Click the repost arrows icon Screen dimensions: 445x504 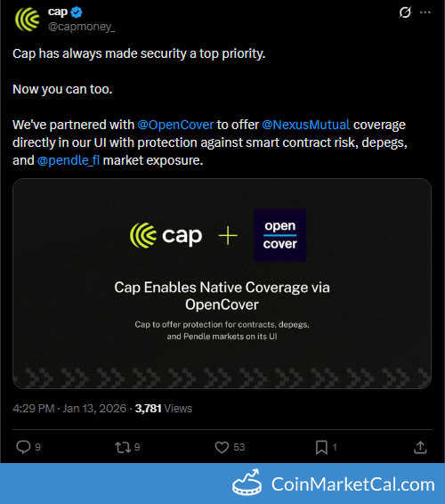pos(123,447)
